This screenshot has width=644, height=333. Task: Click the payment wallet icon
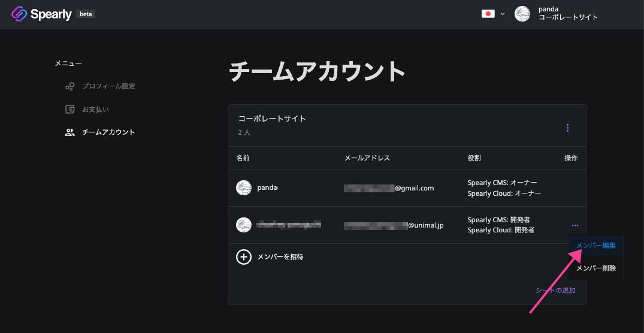tap(70, 109)
